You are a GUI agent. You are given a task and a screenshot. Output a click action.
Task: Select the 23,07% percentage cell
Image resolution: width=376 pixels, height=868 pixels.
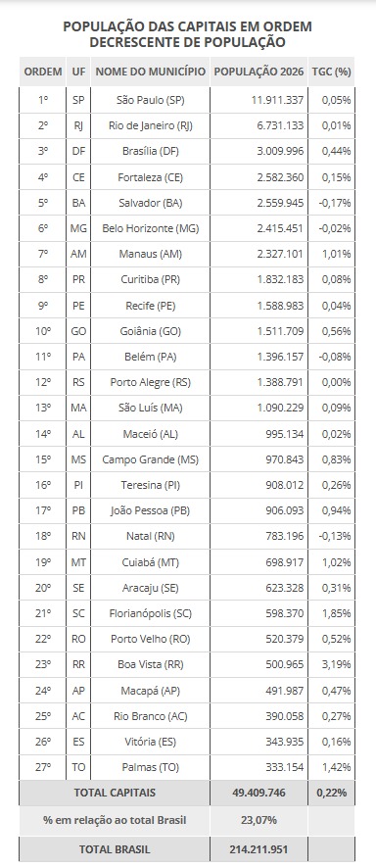click(x=258, y=820)
